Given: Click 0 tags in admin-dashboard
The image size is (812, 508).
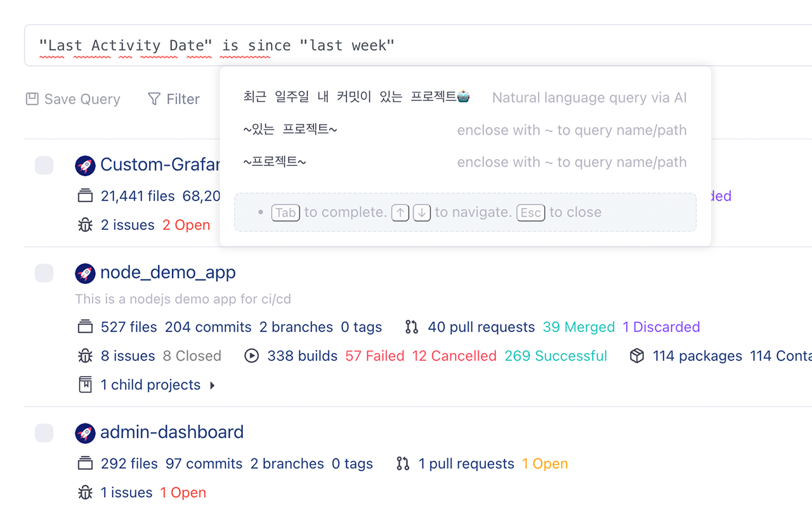Looking at the screenshot, I should [352, 464].
